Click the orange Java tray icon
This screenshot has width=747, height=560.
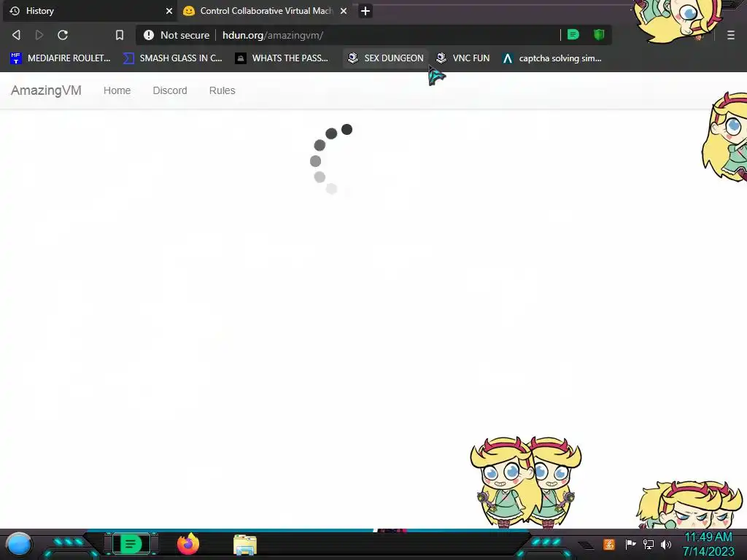[609, 544]
